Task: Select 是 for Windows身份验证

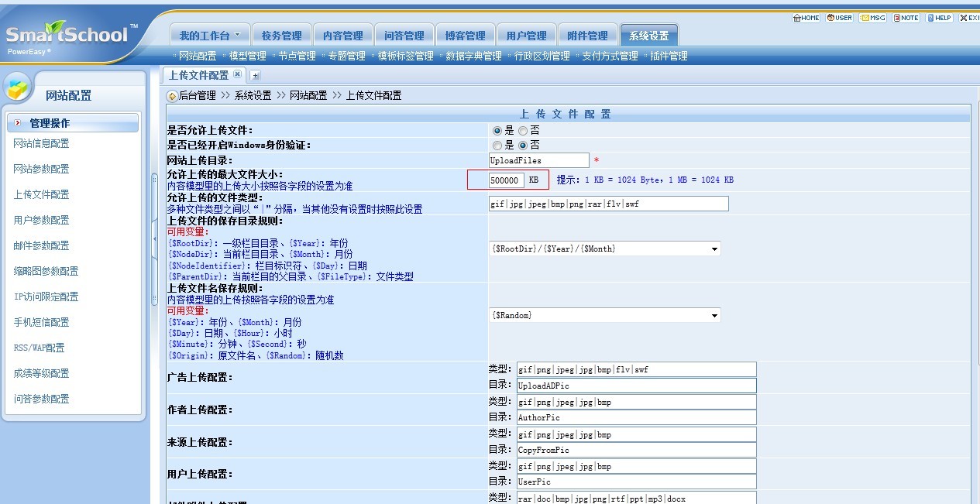Action: coord(497,146)
